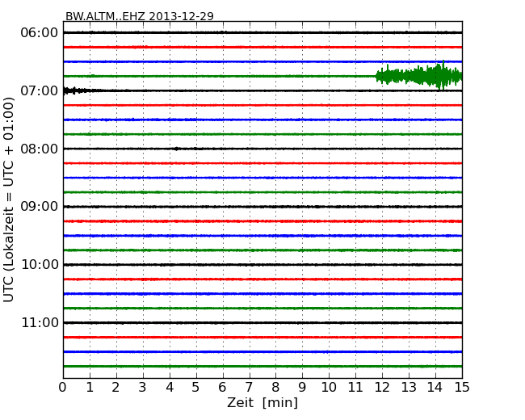Click x-axis tick label 9

302,388
